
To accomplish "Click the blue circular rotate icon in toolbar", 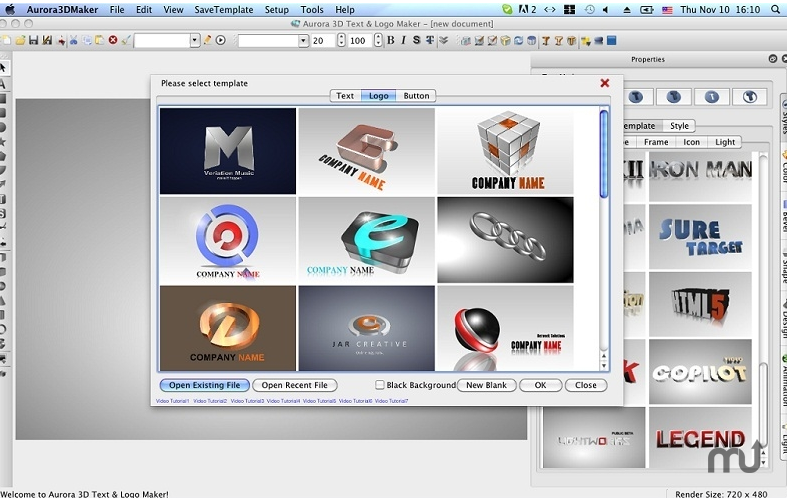I will click(518, 41).
